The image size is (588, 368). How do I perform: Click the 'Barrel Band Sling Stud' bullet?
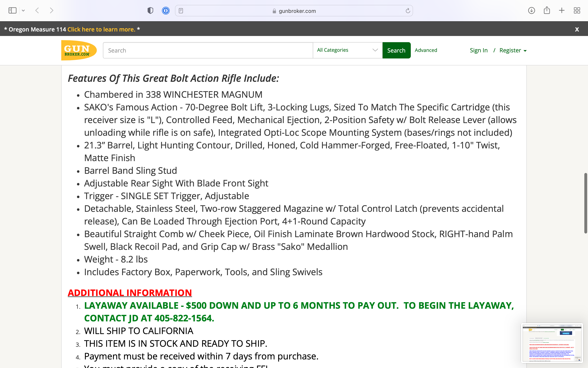pyautogui.click(x=130, y=171)
